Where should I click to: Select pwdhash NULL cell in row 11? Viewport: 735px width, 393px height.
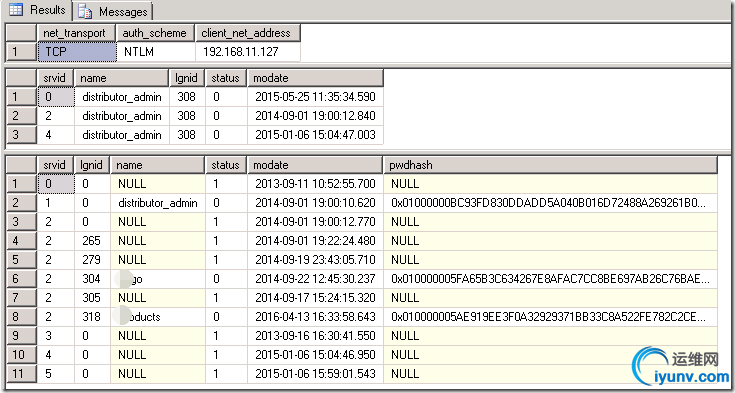click(550, 374)
